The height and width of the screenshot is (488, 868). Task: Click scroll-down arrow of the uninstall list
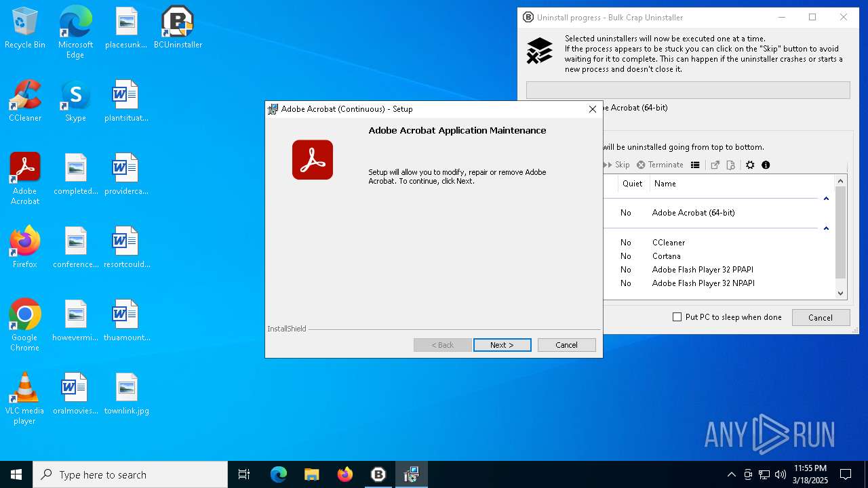tap(841, 293)
